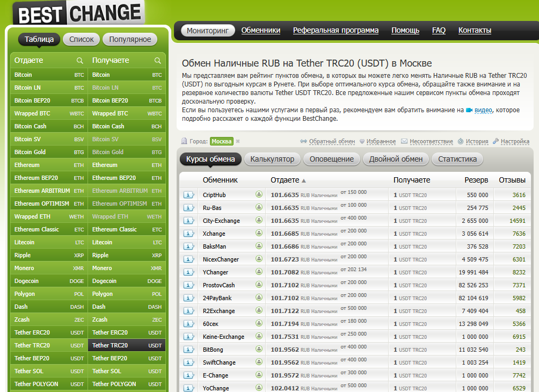Open info icon for ProstovCash row
The height and width of the screenshot is (392, 539).
click(188, 285)
